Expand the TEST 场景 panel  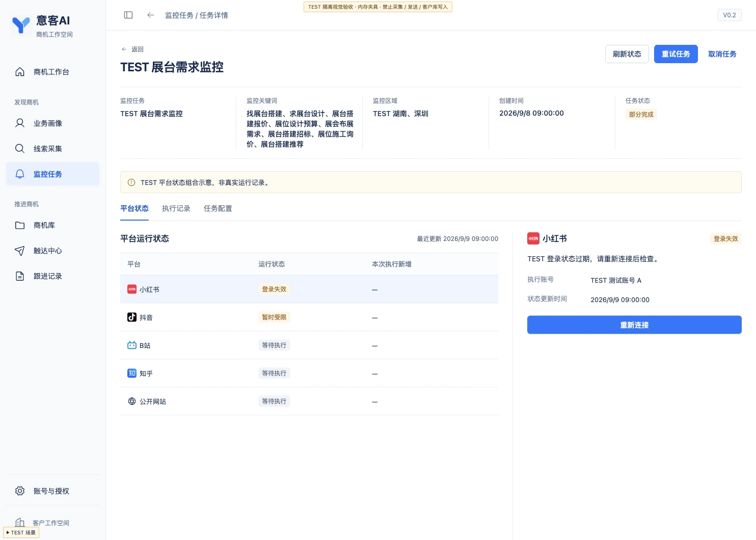21,533
